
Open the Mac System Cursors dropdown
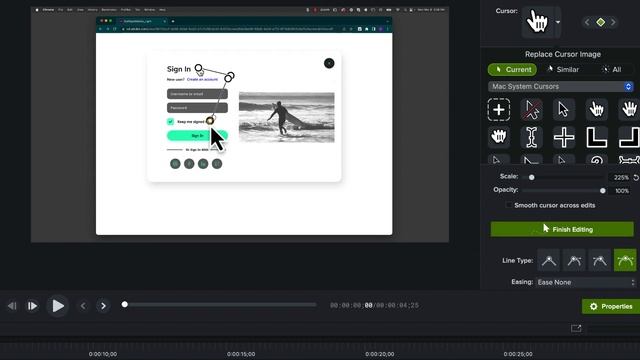tap(561, 87)
